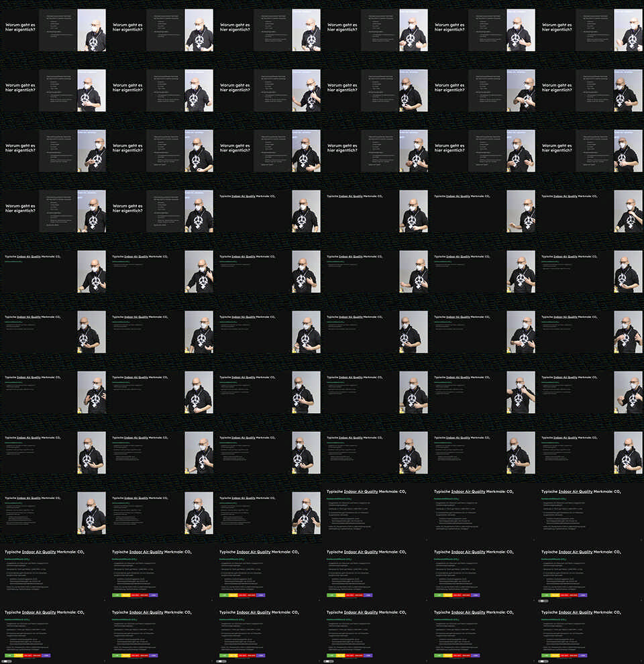Open the first frame showing the colored scale bar
The width and height of the screenshot is (644, 664).
tap(161, 573)
